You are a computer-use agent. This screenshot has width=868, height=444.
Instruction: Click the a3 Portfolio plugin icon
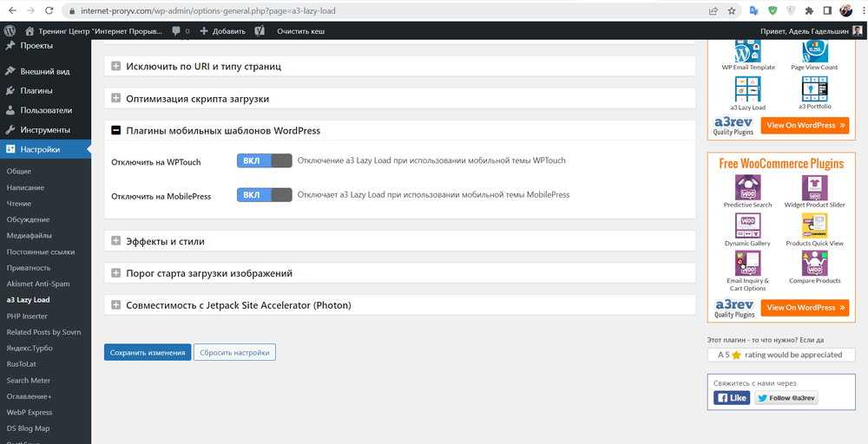(814, 89)
